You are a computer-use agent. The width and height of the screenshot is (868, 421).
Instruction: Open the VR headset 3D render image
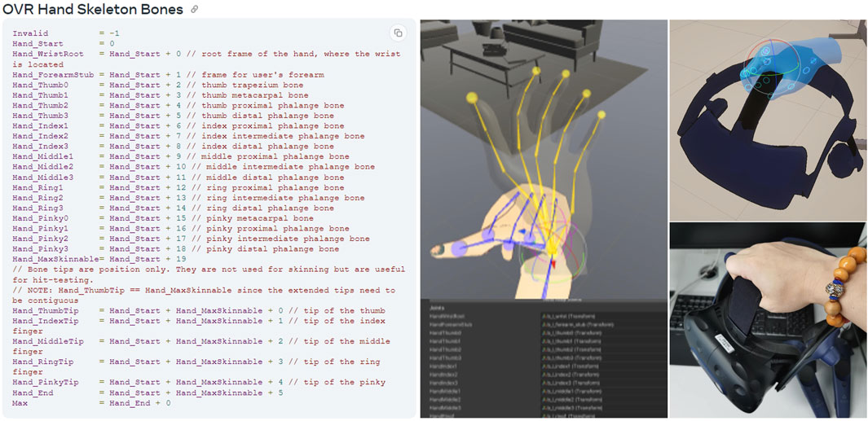768,120
